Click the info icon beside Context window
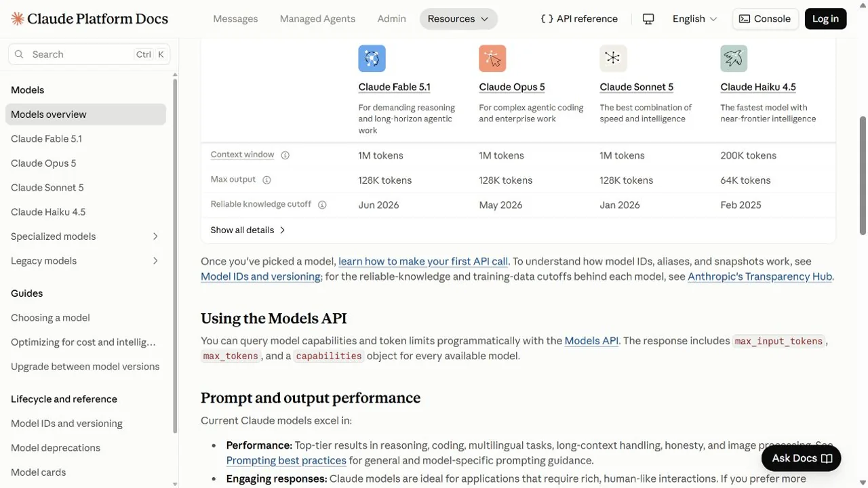Viewport: 868px width, 488px height. tap(285, 155)
